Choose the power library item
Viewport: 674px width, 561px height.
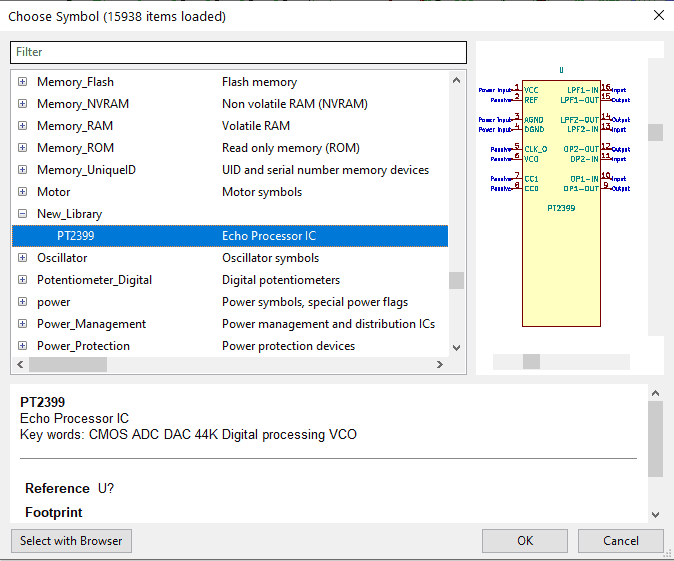click(54, 302)
